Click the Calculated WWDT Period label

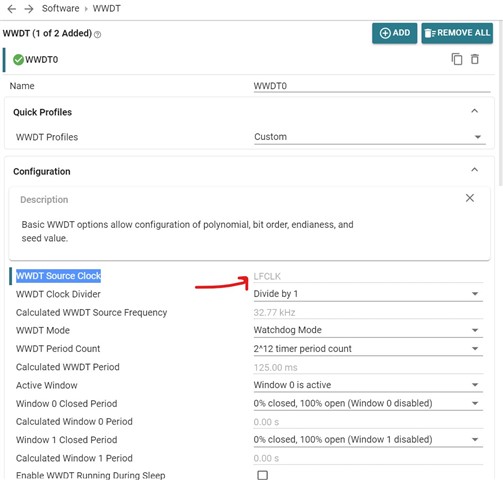click(68, 367)
